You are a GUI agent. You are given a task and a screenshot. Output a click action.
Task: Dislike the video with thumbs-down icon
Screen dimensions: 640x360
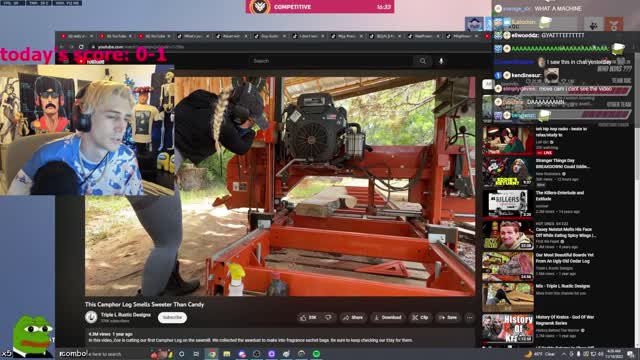point(328,318)
